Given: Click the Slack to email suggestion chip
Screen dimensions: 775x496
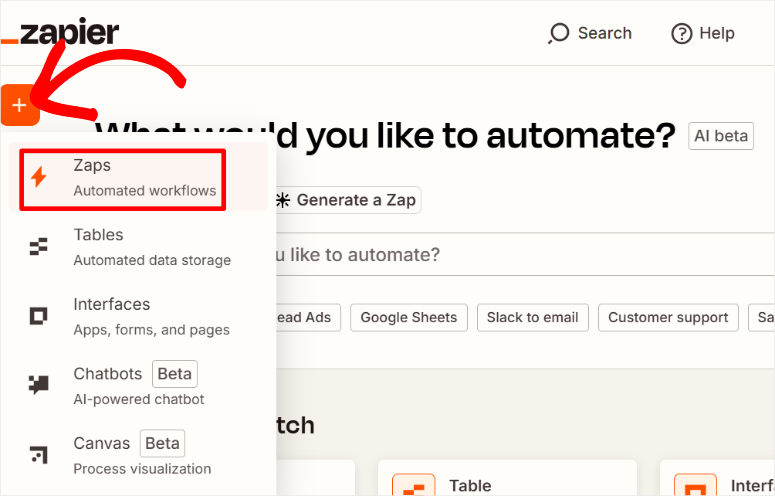Looking at the screenshot, I should click(532, 317).
